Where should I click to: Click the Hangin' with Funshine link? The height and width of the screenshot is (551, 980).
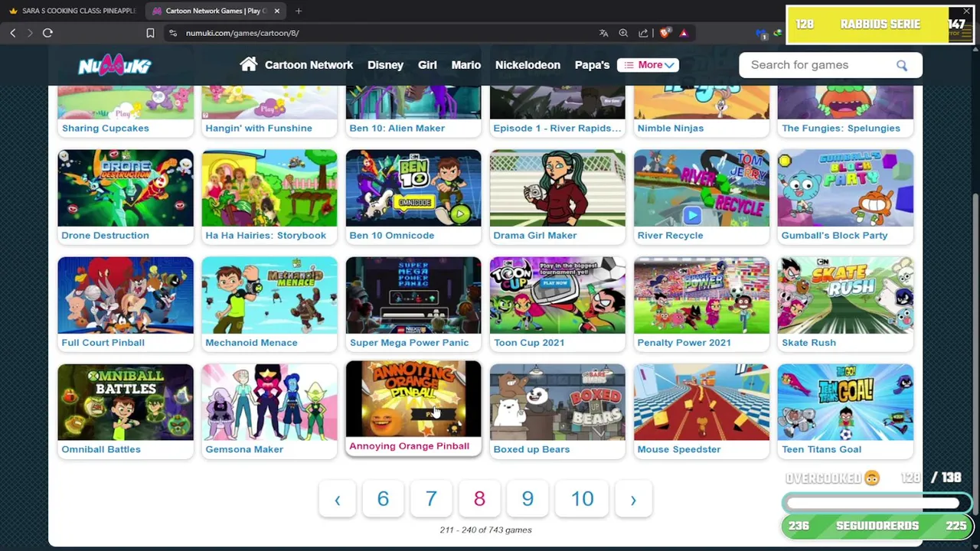coord(259,128)
